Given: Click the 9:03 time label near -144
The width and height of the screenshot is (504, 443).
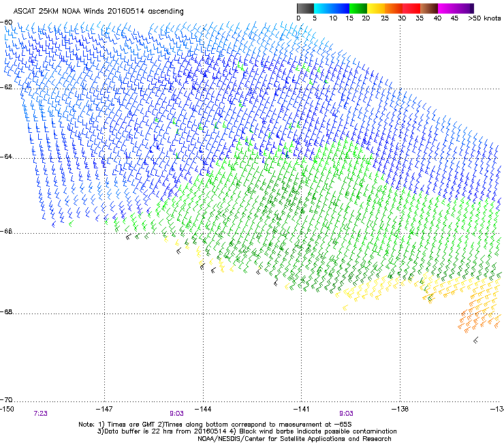Looking at the screenshot, I should (177, 414).
